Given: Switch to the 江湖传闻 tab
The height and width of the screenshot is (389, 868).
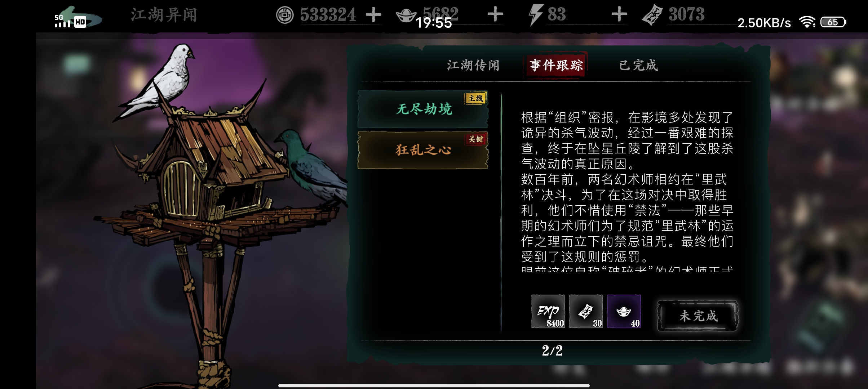Looking at the screenshot, I should point(473,65).
